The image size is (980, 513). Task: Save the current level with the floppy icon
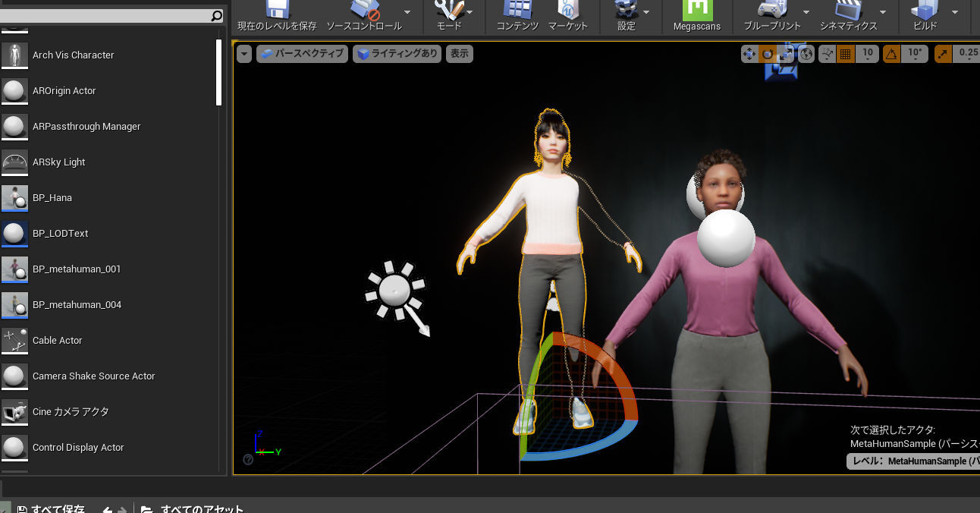point(277,9)
